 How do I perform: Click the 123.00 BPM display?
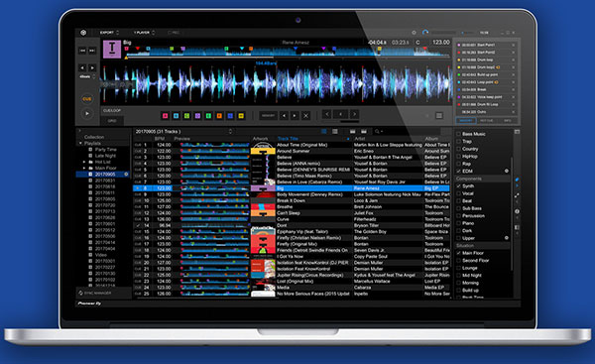coord(441,42)
